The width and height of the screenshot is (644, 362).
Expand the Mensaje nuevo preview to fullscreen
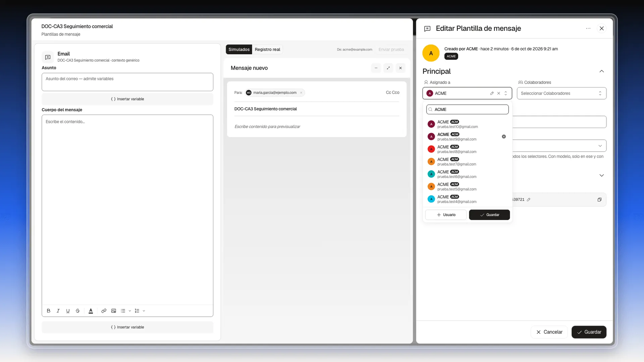click(x=388, y=68)
